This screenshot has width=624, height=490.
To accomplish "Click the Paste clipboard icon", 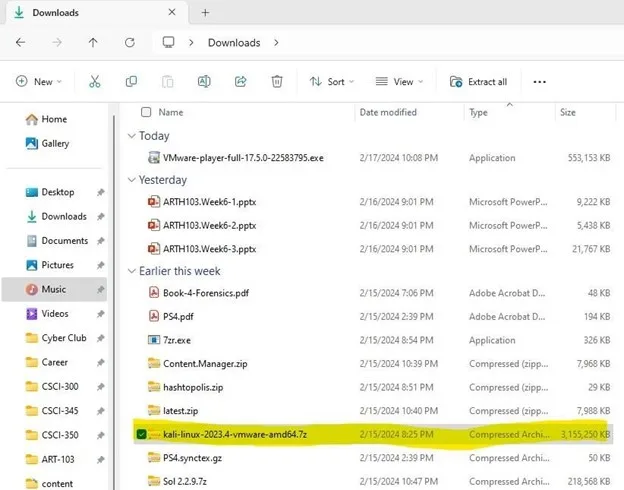I will pos(168,82).
